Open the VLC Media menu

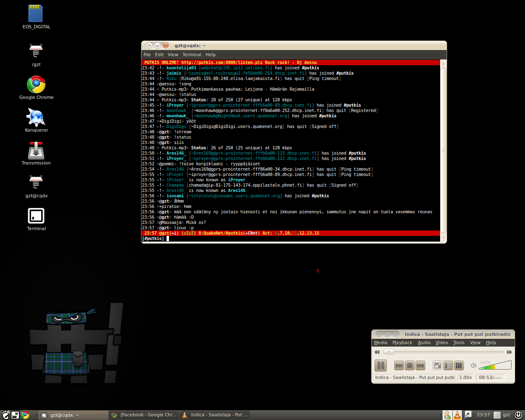tap(380, 342)
